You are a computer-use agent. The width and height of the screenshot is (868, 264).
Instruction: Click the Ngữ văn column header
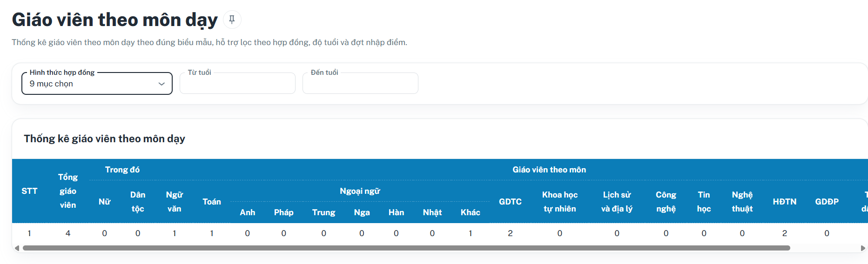pyautogui.click(x=175, y=202)
